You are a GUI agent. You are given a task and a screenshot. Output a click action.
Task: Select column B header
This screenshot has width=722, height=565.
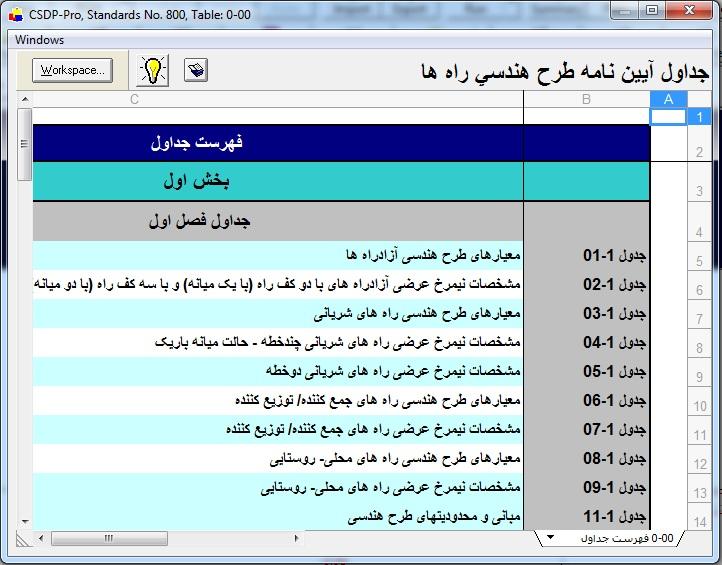[x=587, y=99]
